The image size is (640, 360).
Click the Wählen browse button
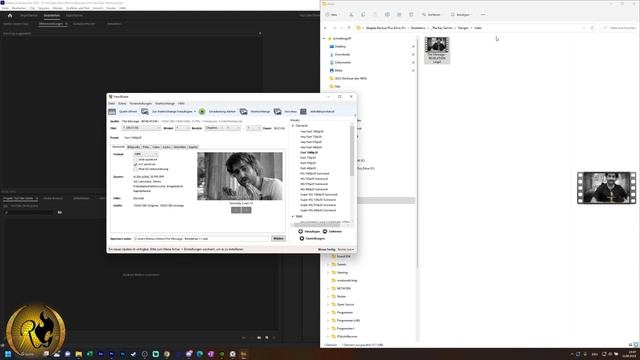pyautogui.click(x=278, y=238)
